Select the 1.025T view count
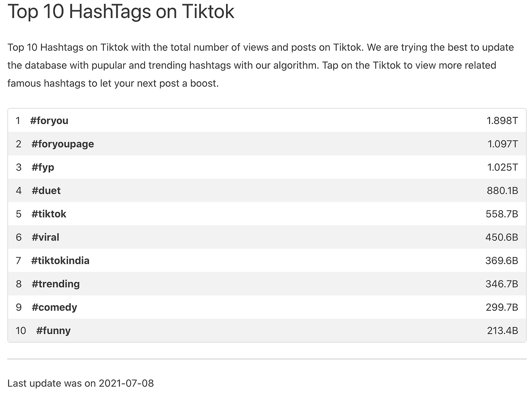The width and height of the screenshot is (532, 394). click(502, 167)
